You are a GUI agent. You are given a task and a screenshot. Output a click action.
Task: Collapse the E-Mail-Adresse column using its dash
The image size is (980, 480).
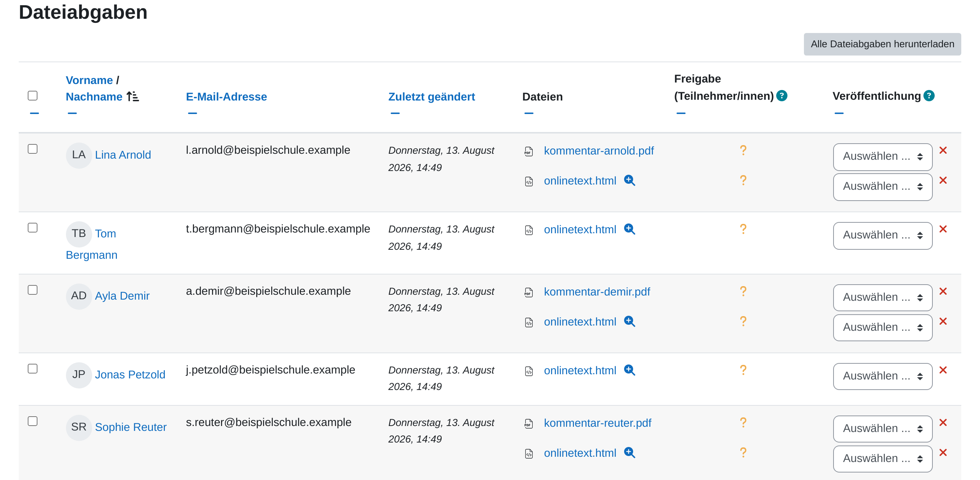click(193, 113)
